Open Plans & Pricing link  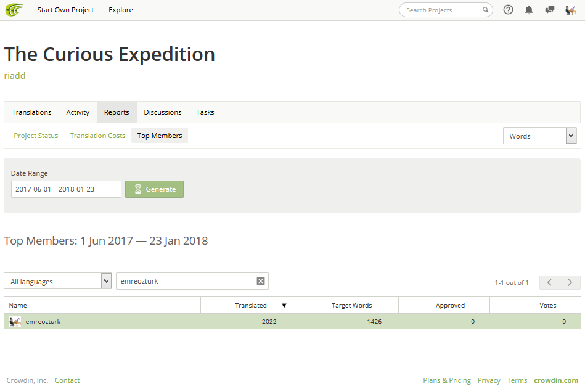447,380
